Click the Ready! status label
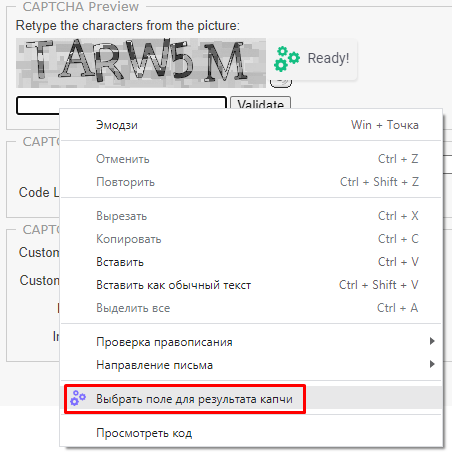The image size is (452, 456). pos(328,58)
